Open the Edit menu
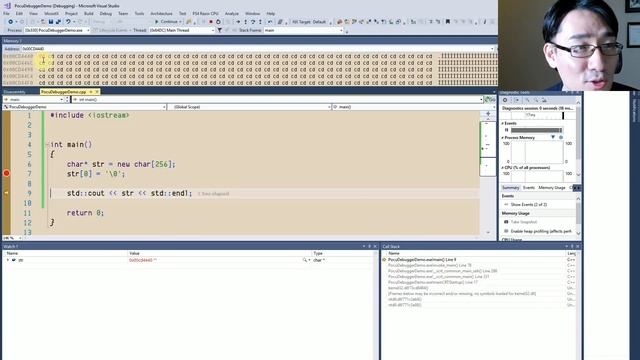The height and width of the screenshot is (360, 640). click(19, 13)
